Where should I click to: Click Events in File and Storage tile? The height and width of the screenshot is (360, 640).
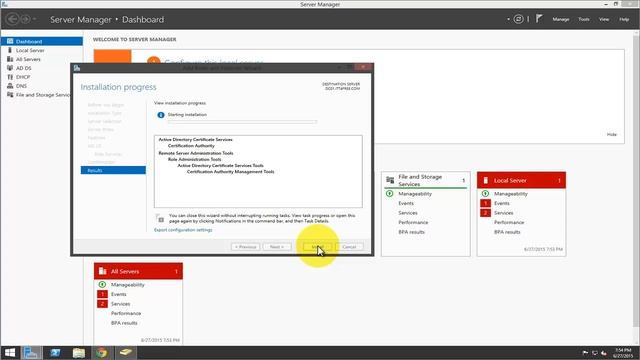coord(406,203)
